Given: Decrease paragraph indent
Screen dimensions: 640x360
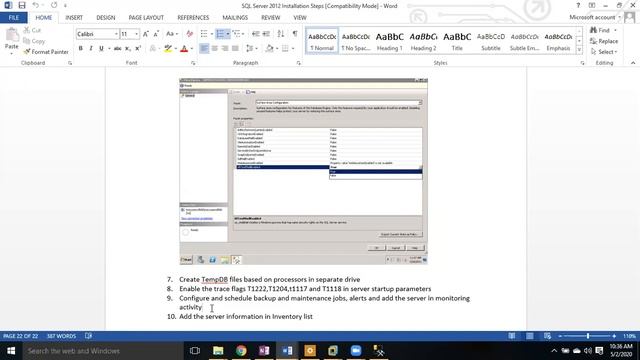Looking at the screenshot, I should (256, 34).
